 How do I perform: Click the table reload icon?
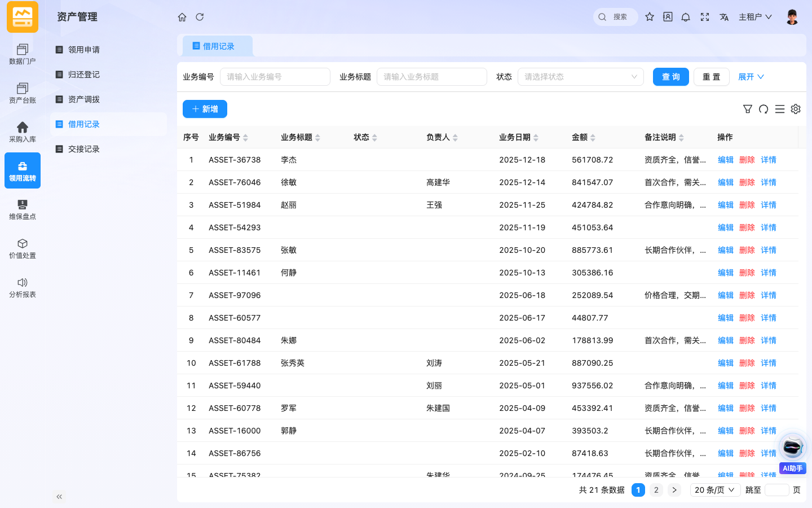coord(764,109)
